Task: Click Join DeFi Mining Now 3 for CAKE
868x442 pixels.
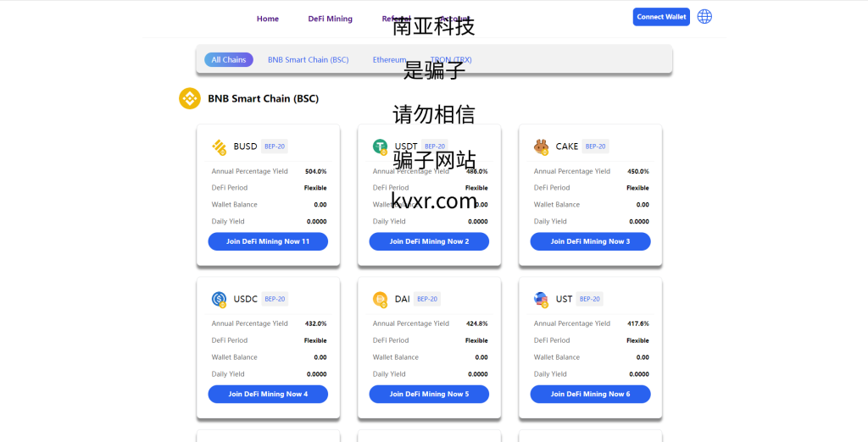Action: [x=590, y=241]
